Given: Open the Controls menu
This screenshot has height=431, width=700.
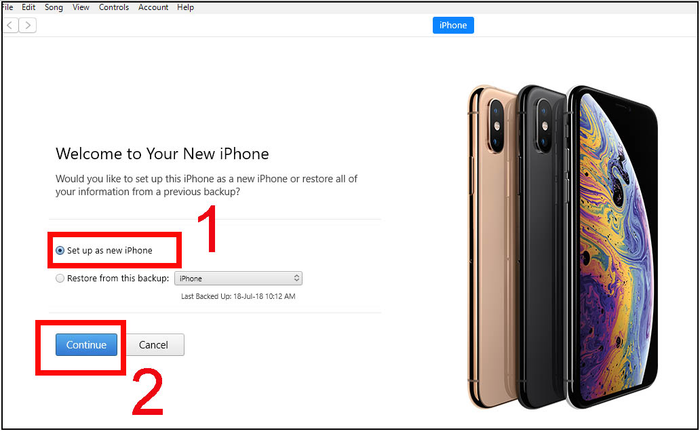Looking at the screenshot, I should (x=114, y=7).
